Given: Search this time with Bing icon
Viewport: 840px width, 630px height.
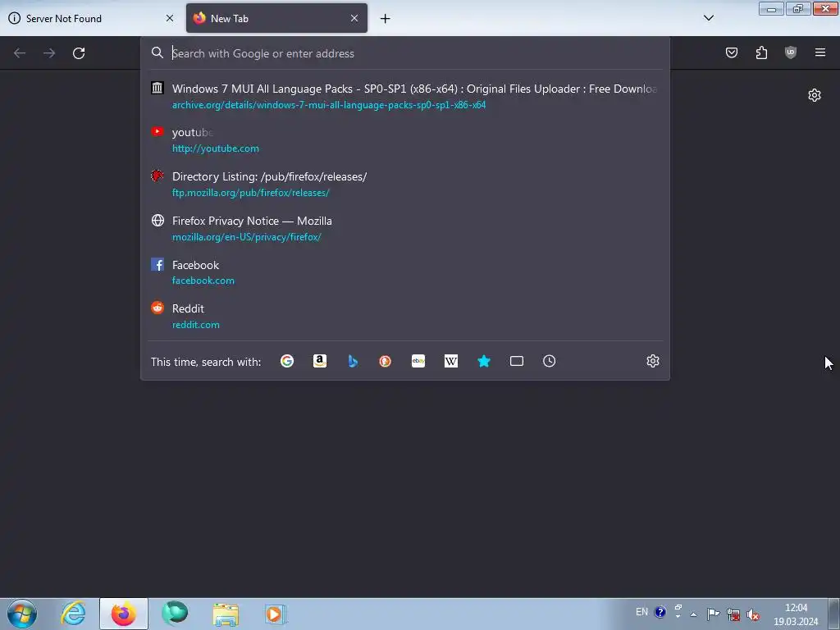Looking at the screenshot, I should [x=353, y=361].
